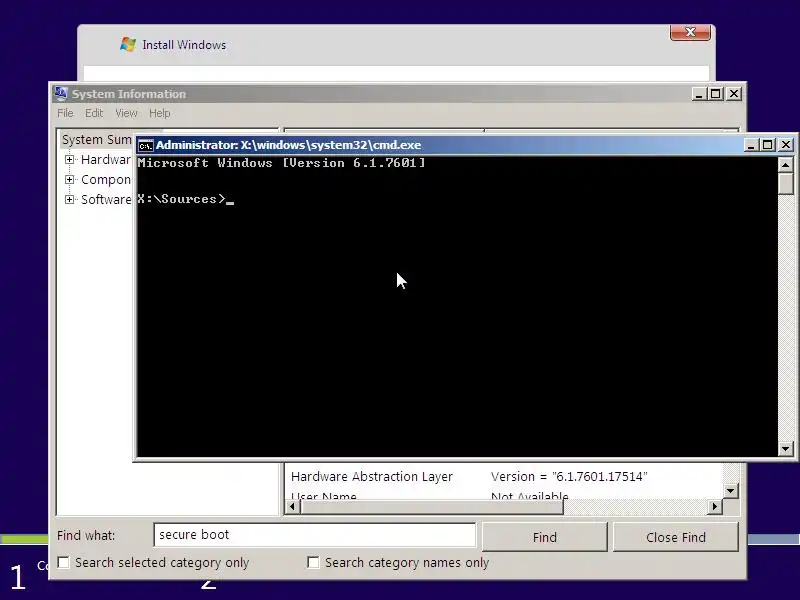Expand the Hardware Resources tree node
Image resolution: width=800 pixels, height=600 pixels.
[69, 160]
